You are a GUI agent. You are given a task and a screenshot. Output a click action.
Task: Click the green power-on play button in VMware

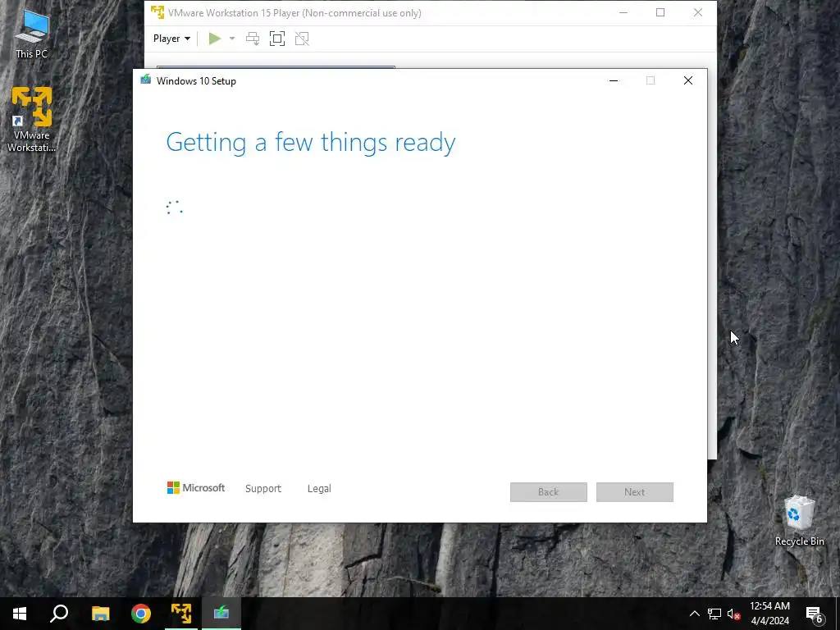tap(215, 39)
